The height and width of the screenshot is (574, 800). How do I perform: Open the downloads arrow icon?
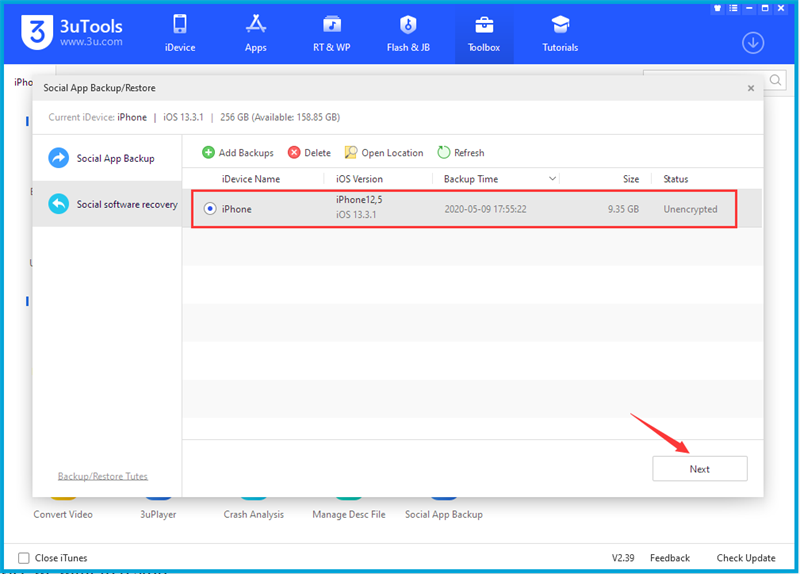click(753, 43)
